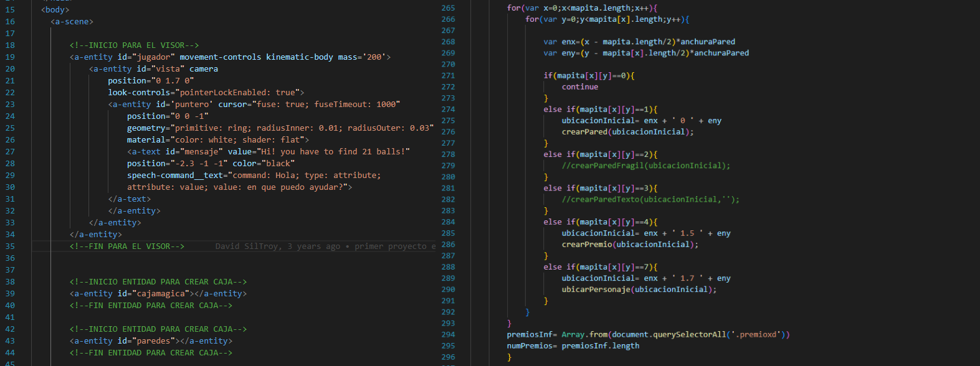Click the else if mapita[x][y]==1 line
The width and height of the screenshot is (980, 366).
(601, 109)
